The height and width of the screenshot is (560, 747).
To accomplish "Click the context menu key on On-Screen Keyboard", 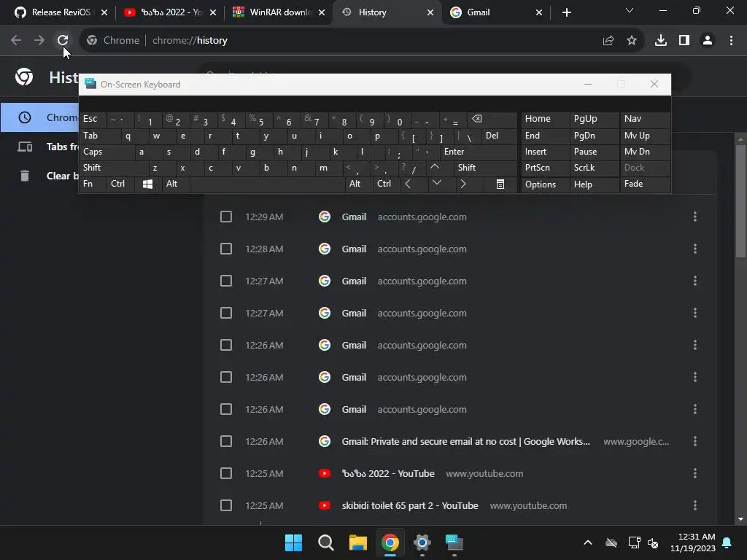I will click(500, 184).
